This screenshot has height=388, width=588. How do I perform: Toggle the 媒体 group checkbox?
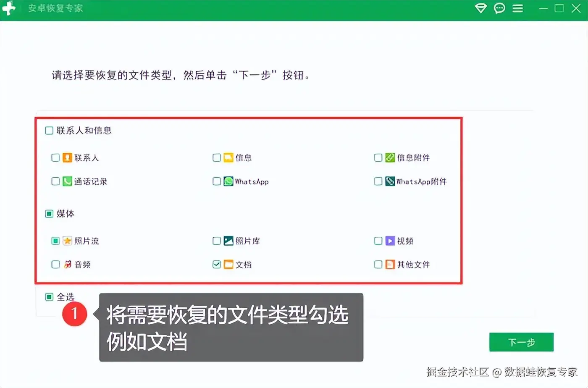click(x=49, y=214)
